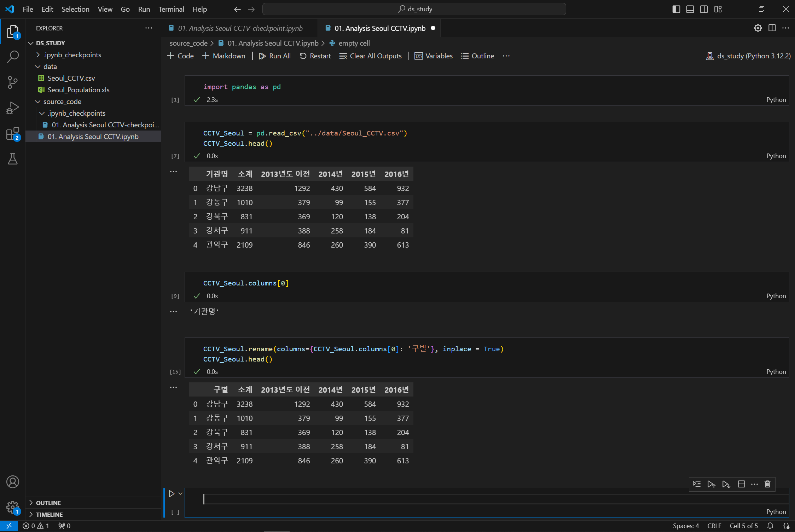795x532 pixels.
Task: Open the run cell dropdown arrow
Action: tap(180, 493)
